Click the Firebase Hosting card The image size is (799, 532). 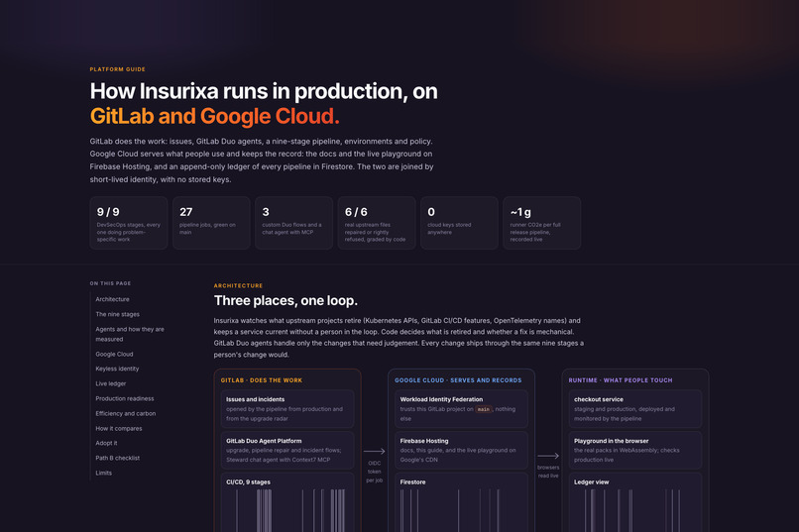(461, 450)
